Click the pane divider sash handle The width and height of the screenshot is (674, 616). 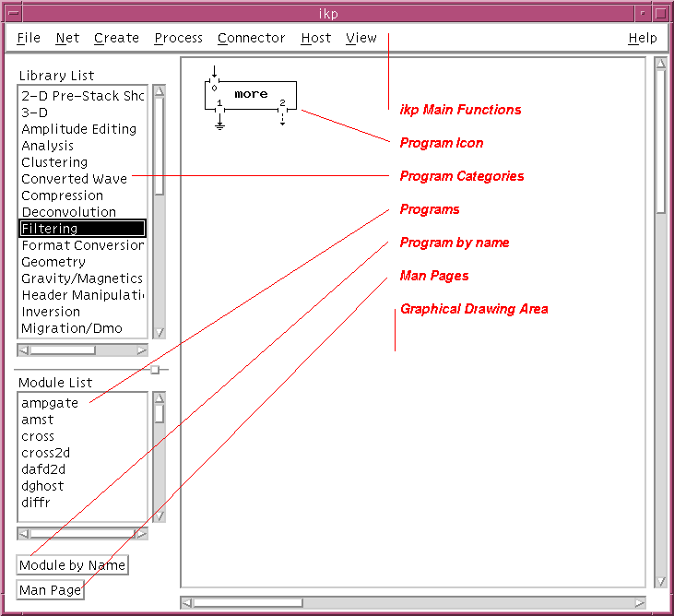155,370
